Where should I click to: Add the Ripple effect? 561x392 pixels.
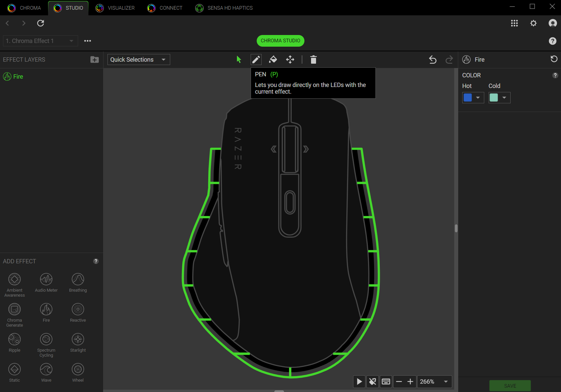pos(14,343)
